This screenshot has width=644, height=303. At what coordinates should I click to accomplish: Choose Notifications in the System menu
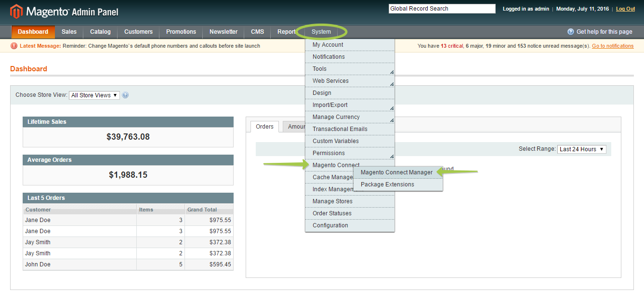tap(350, 57)
